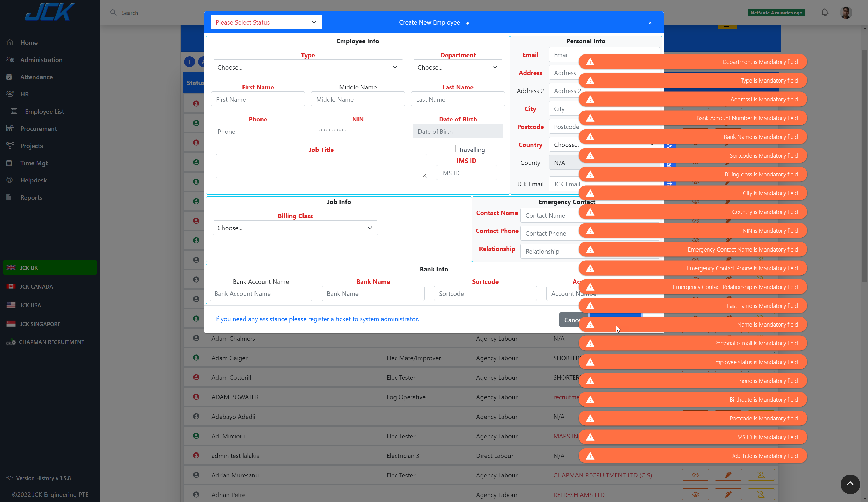Click the warning icon for Emergency Contact Name

click(590, 249)
